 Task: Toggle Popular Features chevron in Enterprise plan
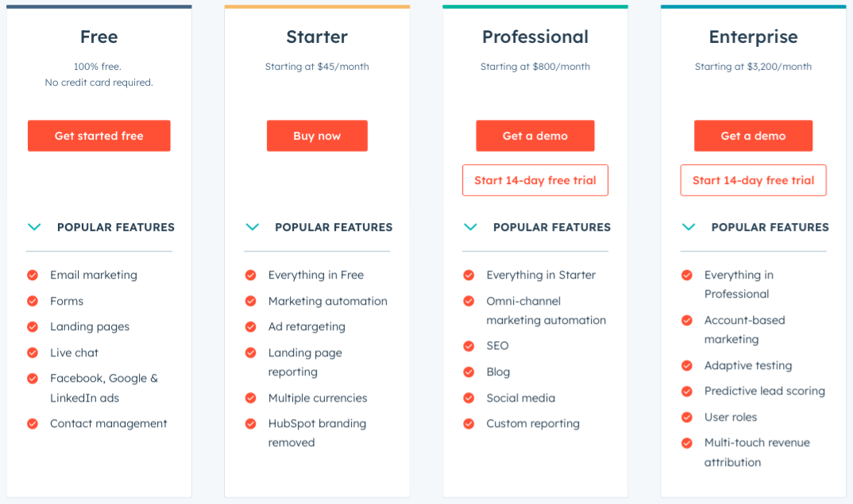click(x=689, y=227)
